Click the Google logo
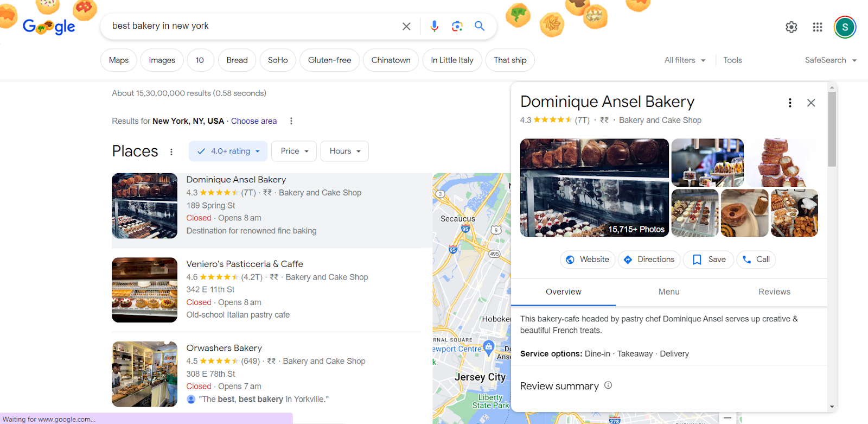Screen dimensions: 868x424 49,26
